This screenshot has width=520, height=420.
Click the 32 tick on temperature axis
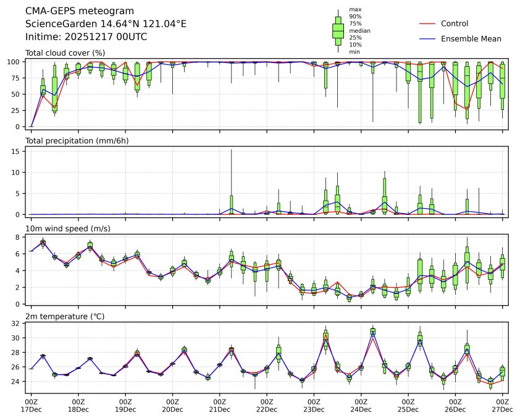point(19,323)
